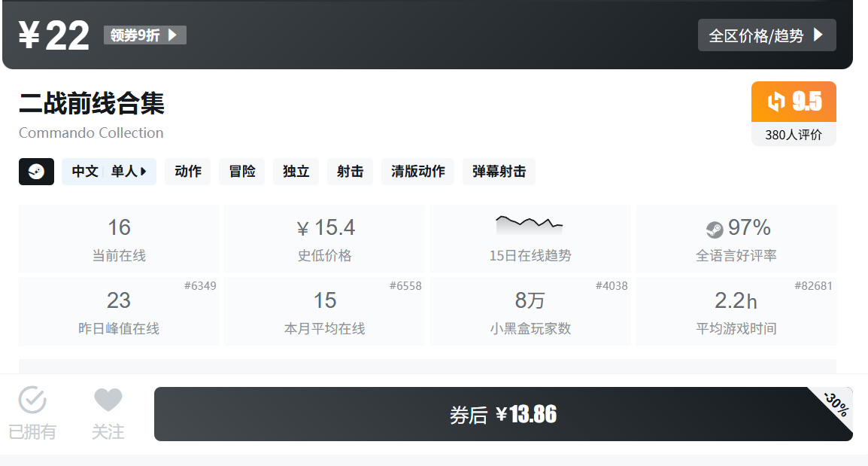The width and height of the screenshot is (868, 466).
Task: Open the 15日在线趋势 chart thumbnail
Action: point(530,224)
